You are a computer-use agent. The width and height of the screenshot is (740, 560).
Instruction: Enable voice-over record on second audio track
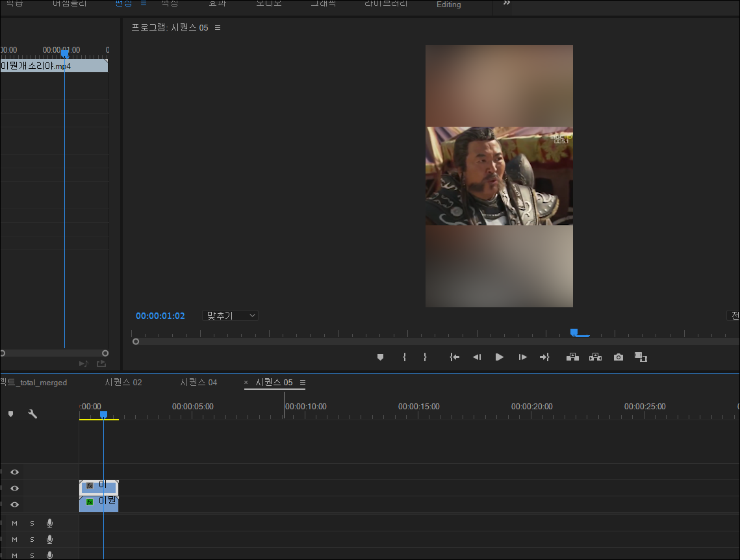[49, 539]
